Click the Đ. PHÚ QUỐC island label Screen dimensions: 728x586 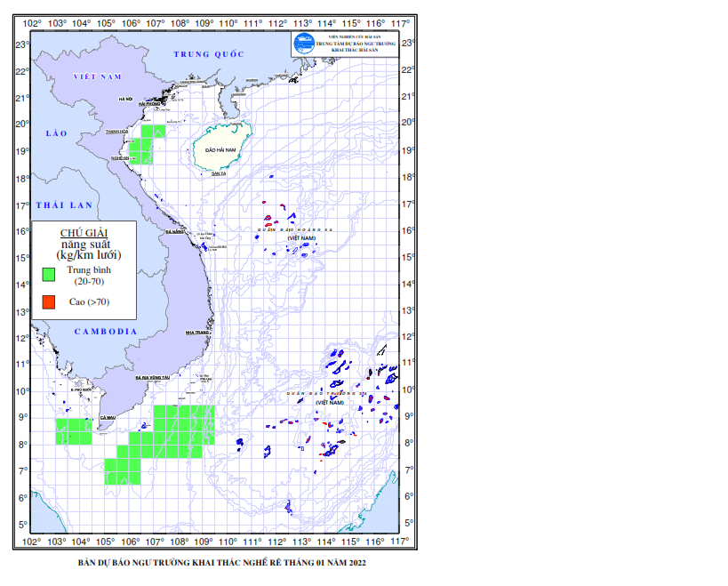(x=81, y=389)
